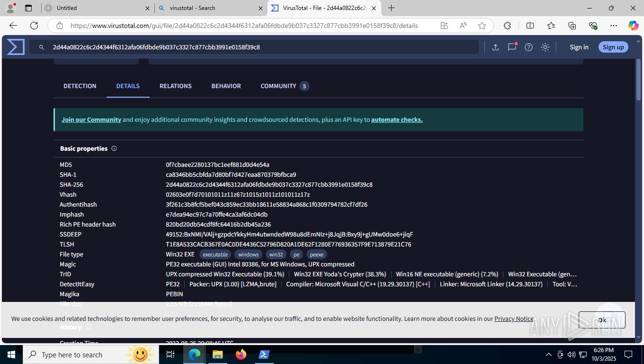View site information lock icon
Screen dimensions: 644x364
(x=60, y=26)
